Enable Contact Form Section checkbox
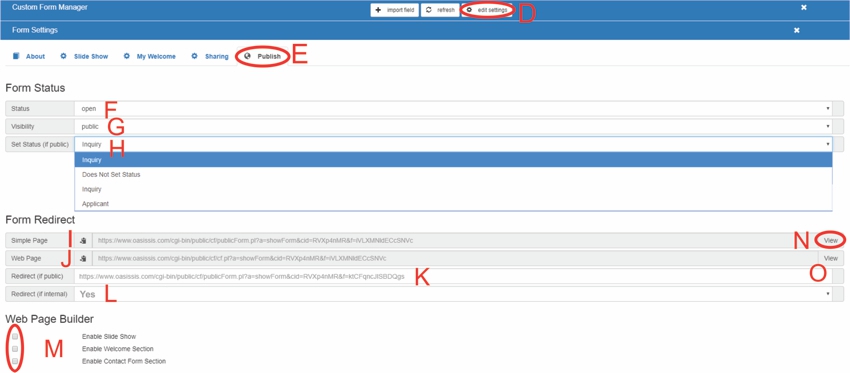The height and width of the screenshot is (373, 850). [x=15, y=361]
